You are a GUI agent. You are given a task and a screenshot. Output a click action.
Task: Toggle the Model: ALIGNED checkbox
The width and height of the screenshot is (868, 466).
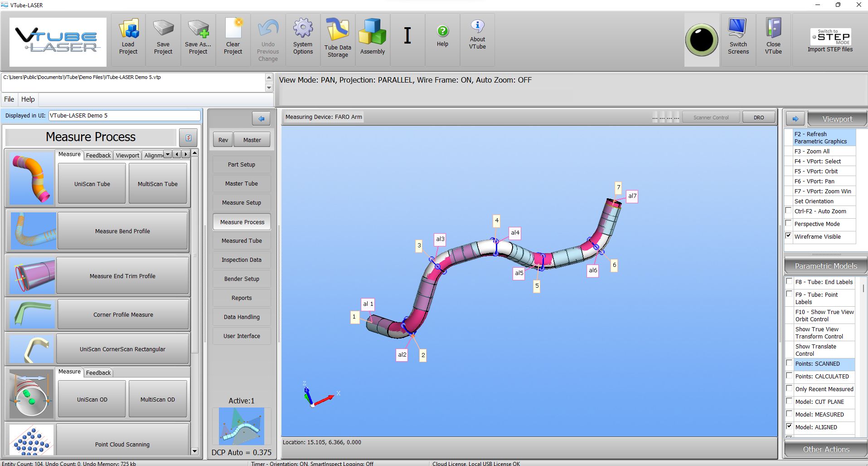[790, 427]
